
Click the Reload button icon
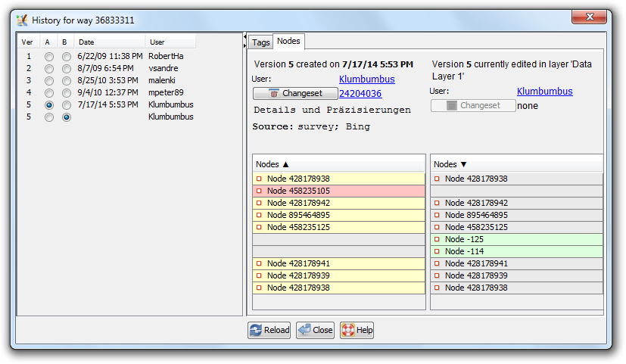(x=256, y=330)
